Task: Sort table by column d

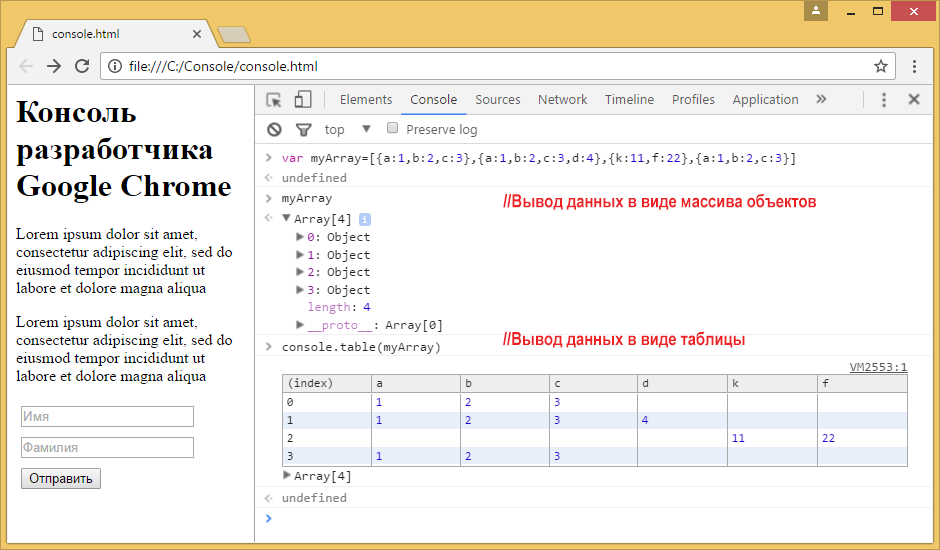Action: pyautogui.click(x=682, y=383)
